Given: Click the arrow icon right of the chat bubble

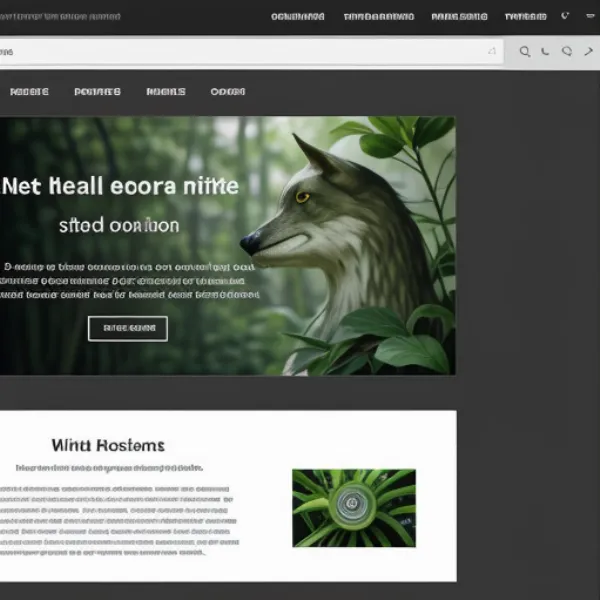Looking at the screenshot, I should [589, 51].
